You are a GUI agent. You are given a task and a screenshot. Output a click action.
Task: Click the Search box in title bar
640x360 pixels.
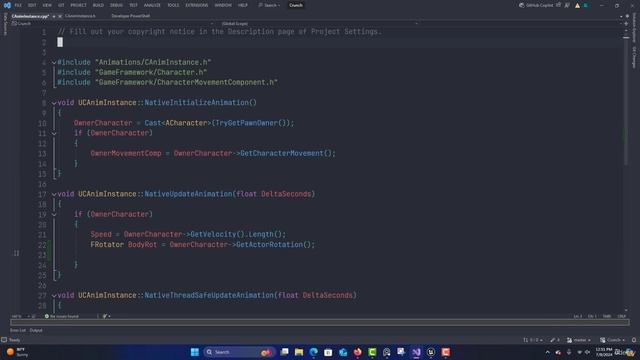(269, 5)
